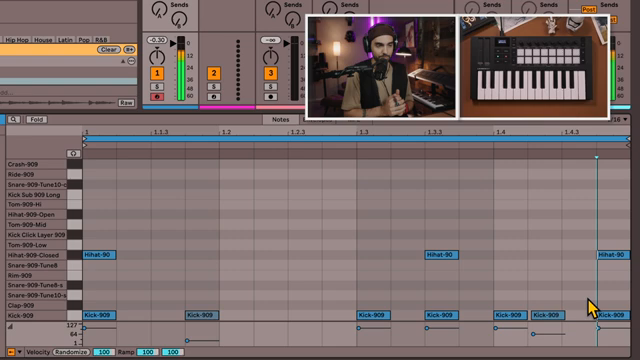
Task: Open the grid size dropdown showing /16
Action: coord(619,120)
